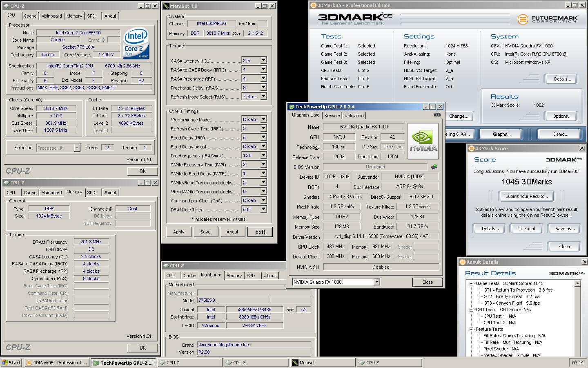Click Apply in MemSet
The height and width of the screenshot is (368, 588).
coord(178,232)
